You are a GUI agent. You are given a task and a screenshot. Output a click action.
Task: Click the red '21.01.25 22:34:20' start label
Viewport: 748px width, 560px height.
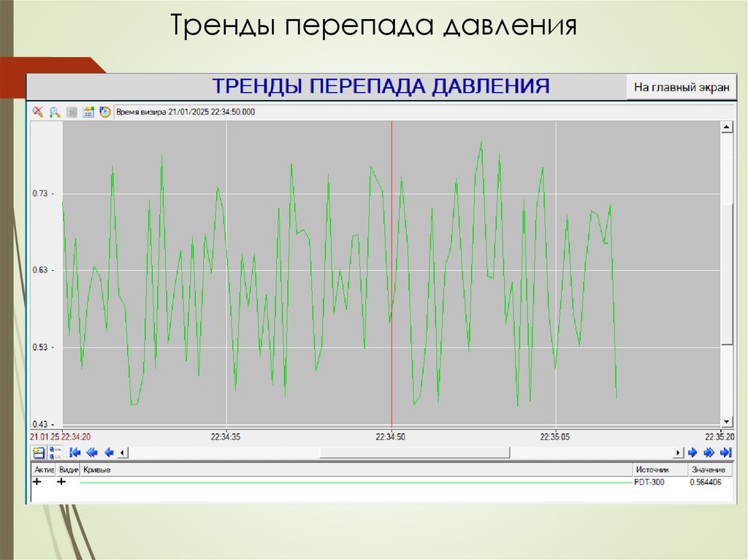coord(60,437)
